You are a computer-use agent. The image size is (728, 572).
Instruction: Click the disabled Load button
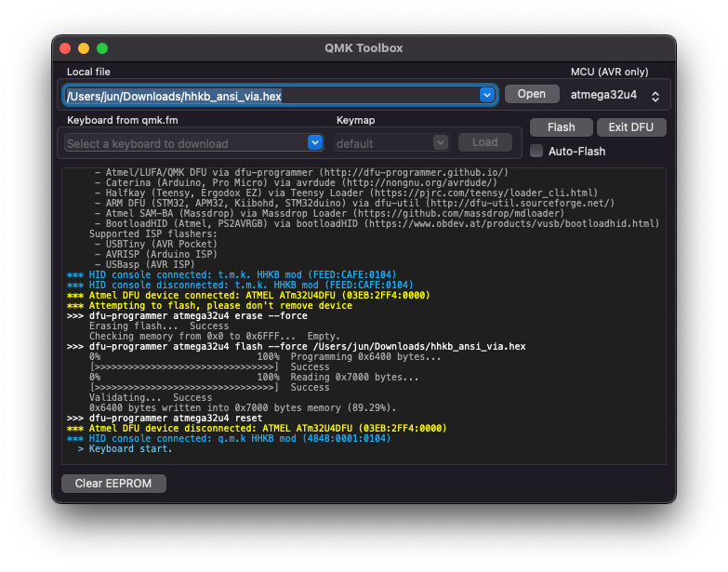pyautogui.click(x=484, y=142)
